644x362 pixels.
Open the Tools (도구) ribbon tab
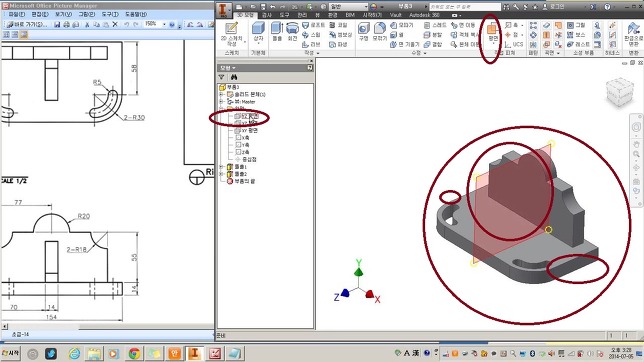coord(284,15)
